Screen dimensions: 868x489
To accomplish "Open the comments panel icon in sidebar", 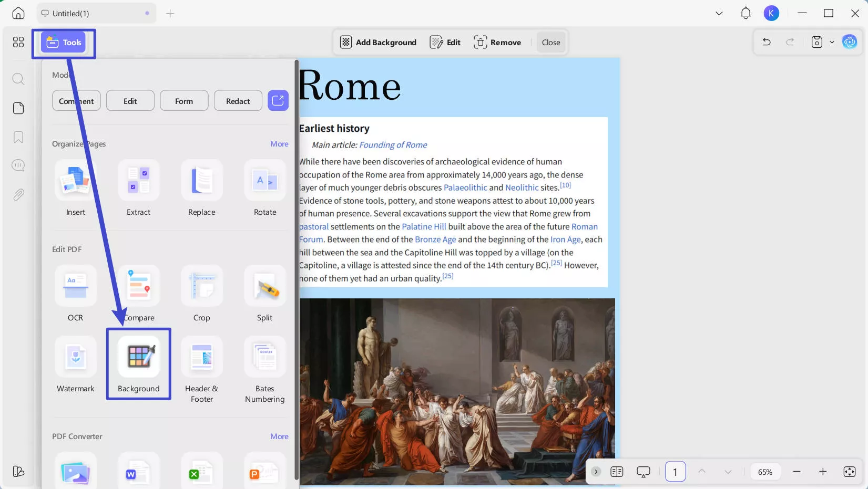I will coord(18,165).
